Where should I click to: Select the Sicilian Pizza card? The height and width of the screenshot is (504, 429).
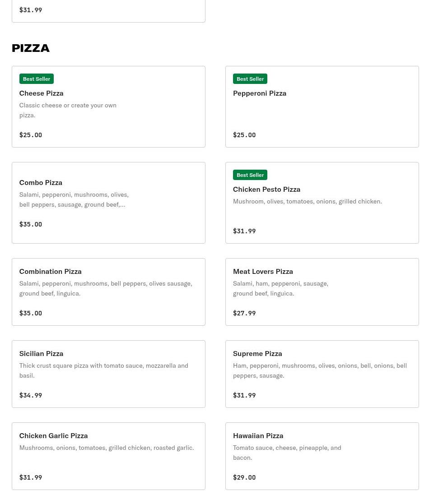(41, 353)
